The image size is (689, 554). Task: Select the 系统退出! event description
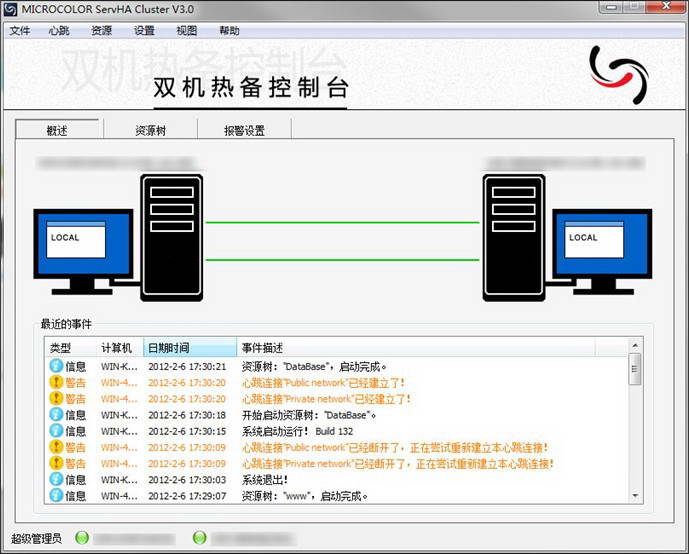tap(265, 480)
